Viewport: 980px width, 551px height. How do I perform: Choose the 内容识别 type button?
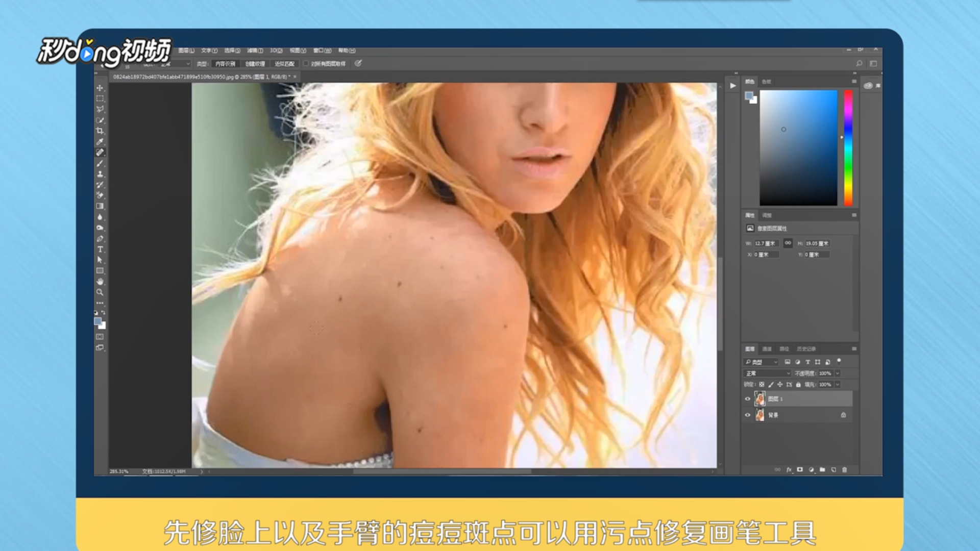[225, 64]
